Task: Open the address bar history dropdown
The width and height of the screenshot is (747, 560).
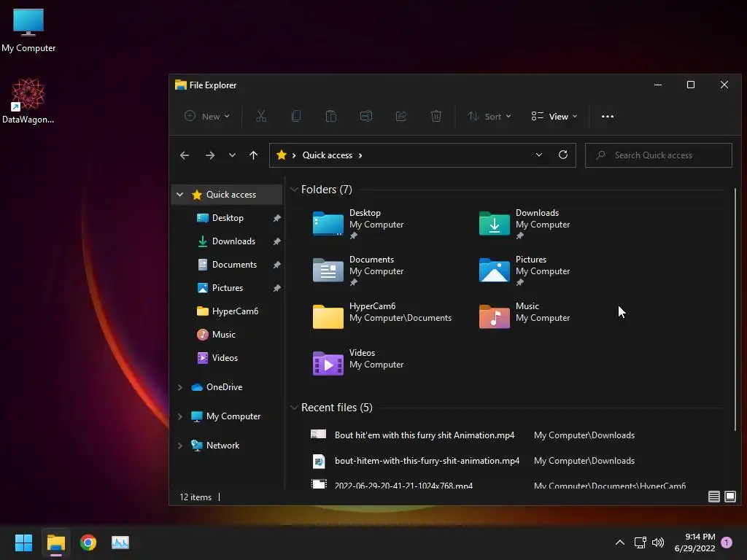Action: tap(539, 155)
